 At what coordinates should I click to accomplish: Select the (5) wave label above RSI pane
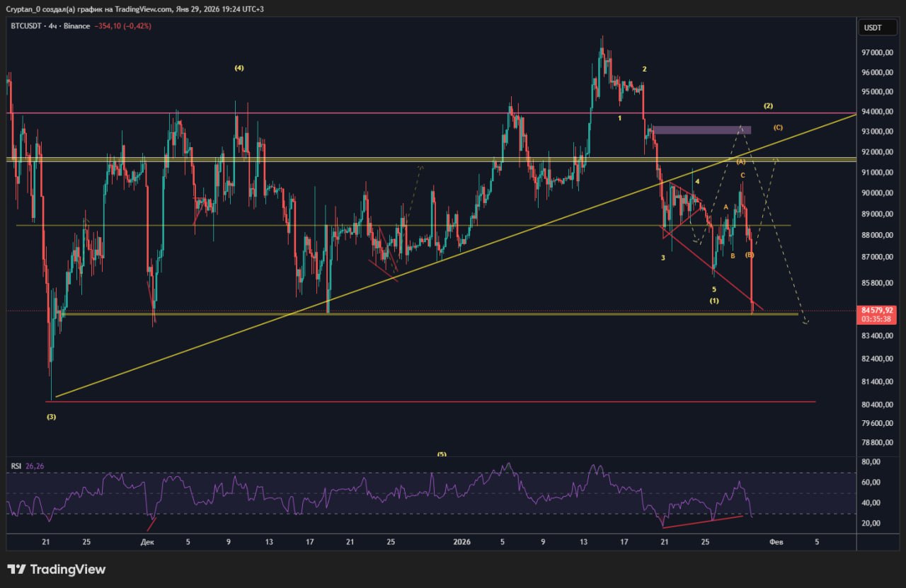(442, 454)
